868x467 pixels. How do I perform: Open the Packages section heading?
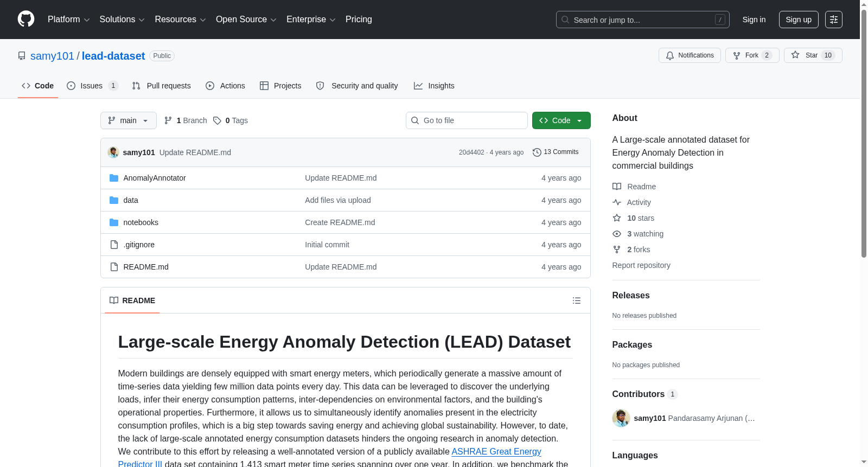coord(632,345)
